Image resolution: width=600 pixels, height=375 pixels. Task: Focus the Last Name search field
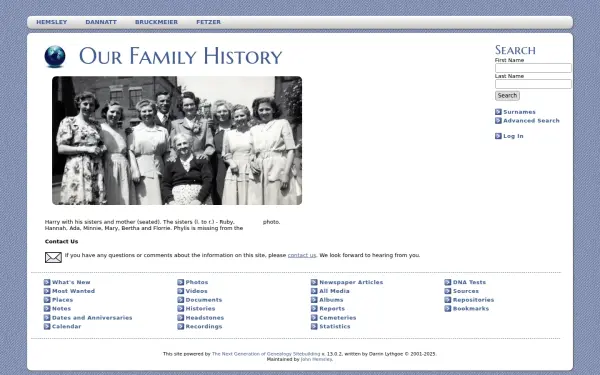pyautogui.click(x=533, y=84)
